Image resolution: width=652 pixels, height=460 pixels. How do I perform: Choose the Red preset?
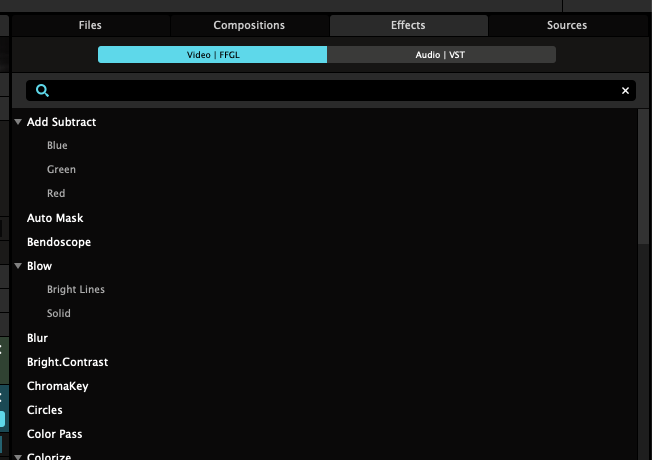tap(56, 193)
